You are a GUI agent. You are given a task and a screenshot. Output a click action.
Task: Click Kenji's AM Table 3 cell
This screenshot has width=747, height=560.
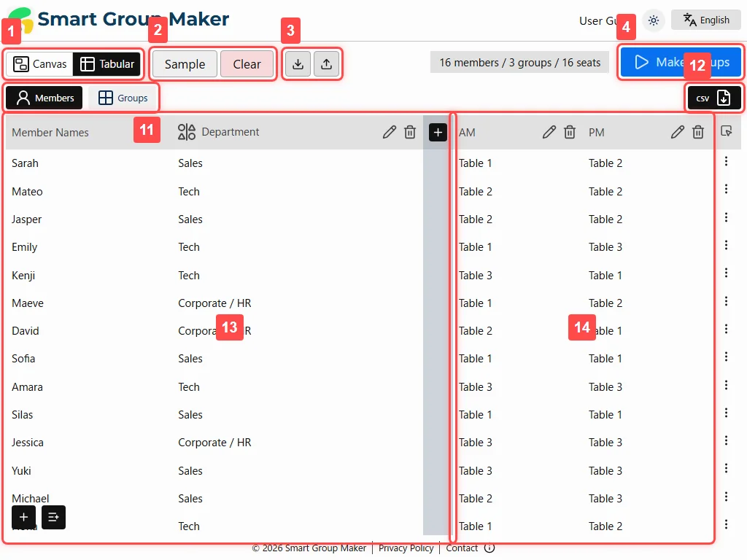pos(475,276)
